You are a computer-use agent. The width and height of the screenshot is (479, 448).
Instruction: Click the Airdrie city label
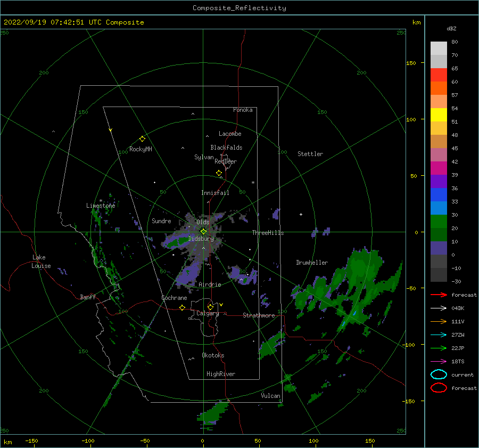tap(210, 284)
